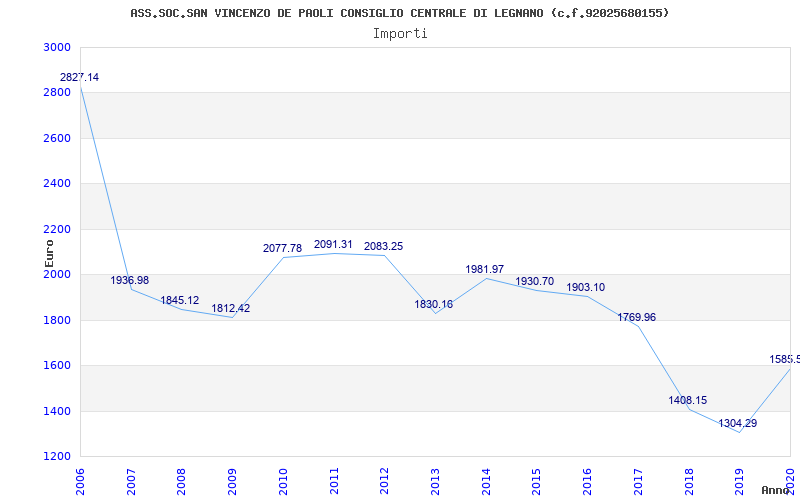Viewport: 800px width, 500px height.
Task: Click the 1408.15 data label
Action: [688, 401]
